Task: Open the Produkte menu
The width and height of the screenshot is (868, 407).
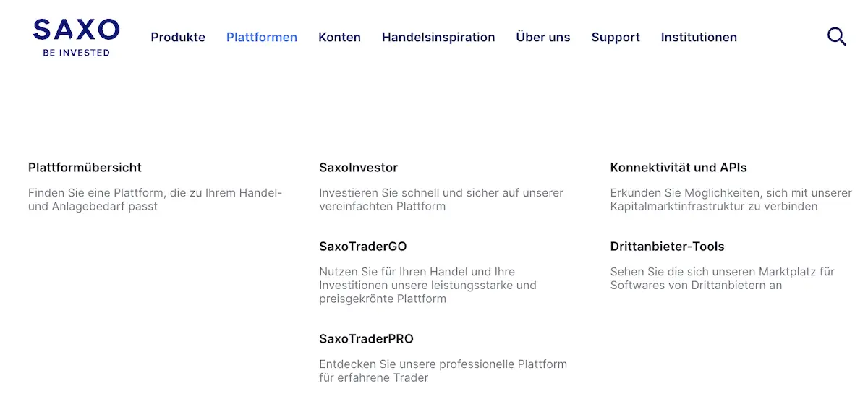Action: pos(178,37)
